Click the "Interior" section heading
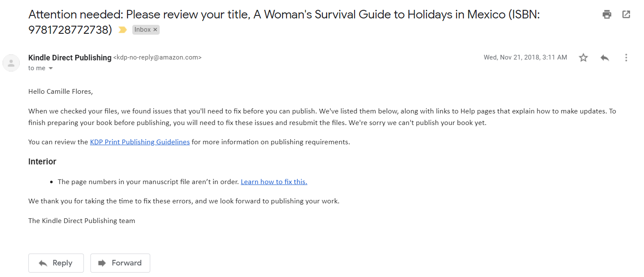This screenshot has width=644, height=277. click(x=42, y=162)
